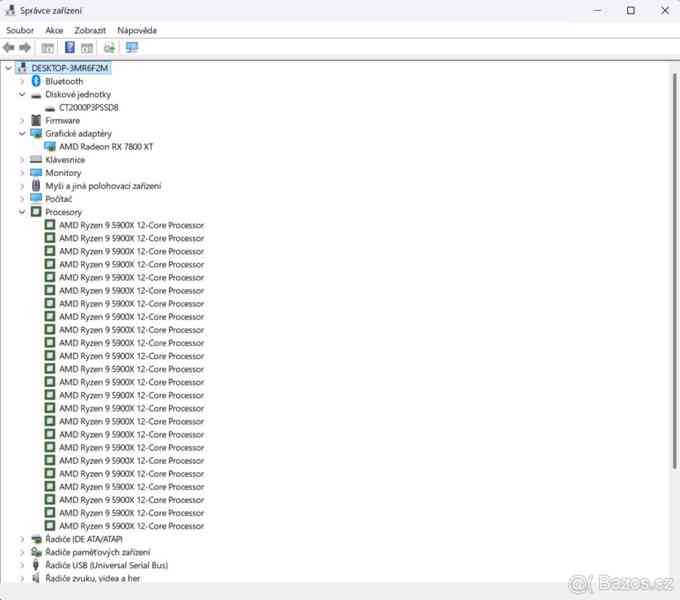The image size is (680, 600).
Task: Click the Správce zařízení title bar icon
Action: [10, 10]
